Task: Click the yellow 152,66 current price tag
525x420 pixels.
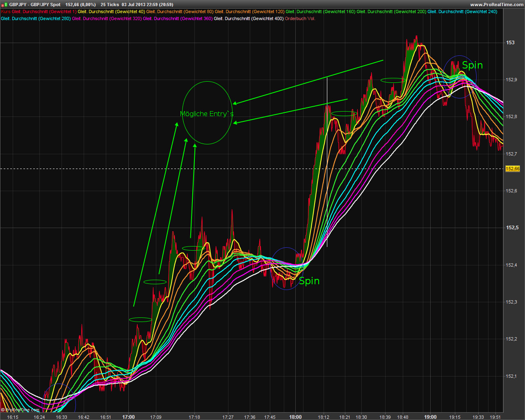Action: (x=513, y=169)
